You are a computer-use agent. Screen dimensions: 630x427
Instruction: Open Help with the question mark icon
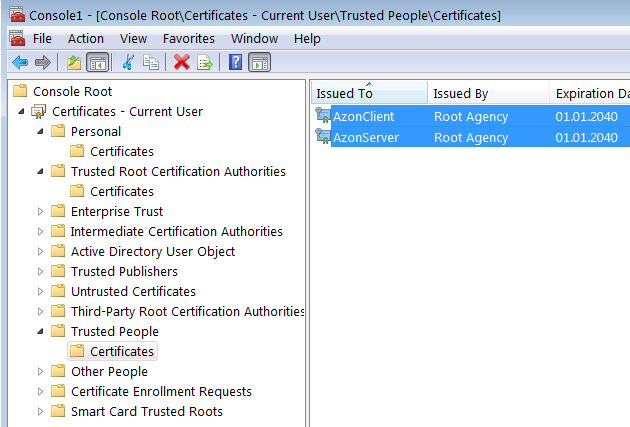(x=236, y=62)
